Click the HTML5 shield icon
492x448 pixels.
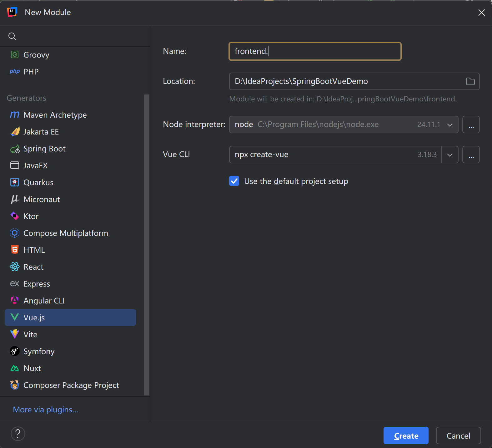click(x=15, y=250)
